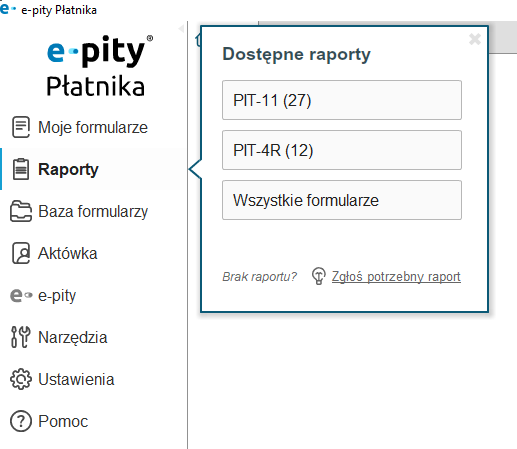This screenshot has height=449, width=517.
Task: Open the PIT-4R (12) report
Action: [342, 150]
